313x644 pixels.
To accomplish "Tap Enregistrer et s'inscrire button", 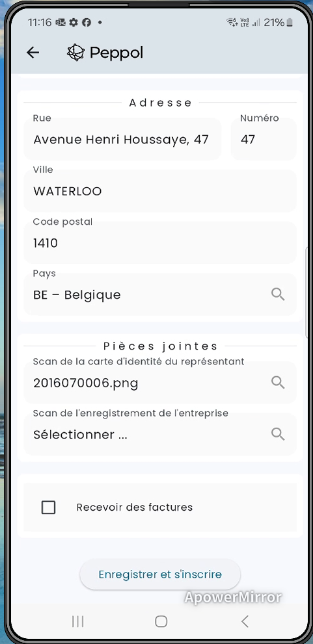I will [x=160, y=574].
